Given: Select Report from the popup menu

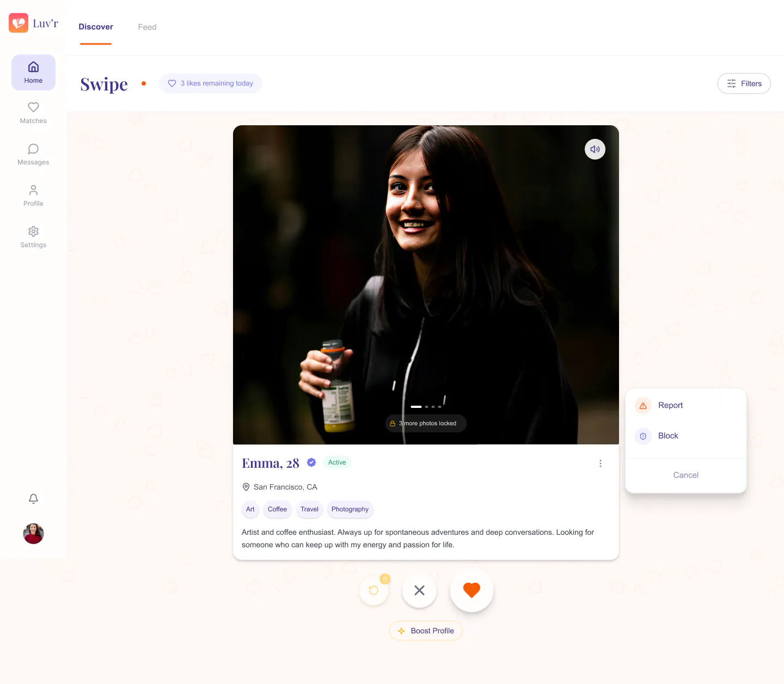Looking at the screenshot, I should pos(670,405).
